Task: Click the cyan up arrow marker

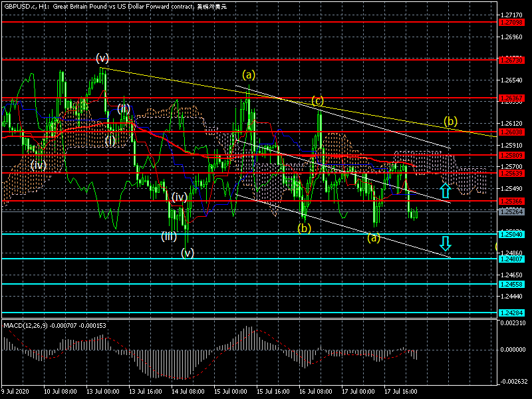Action: click(445, 191)
